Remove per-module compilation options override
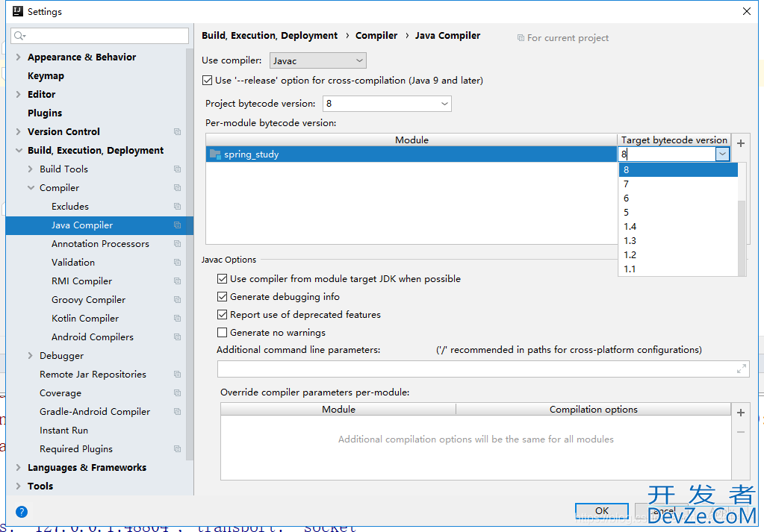 click(x=741, y=432)
